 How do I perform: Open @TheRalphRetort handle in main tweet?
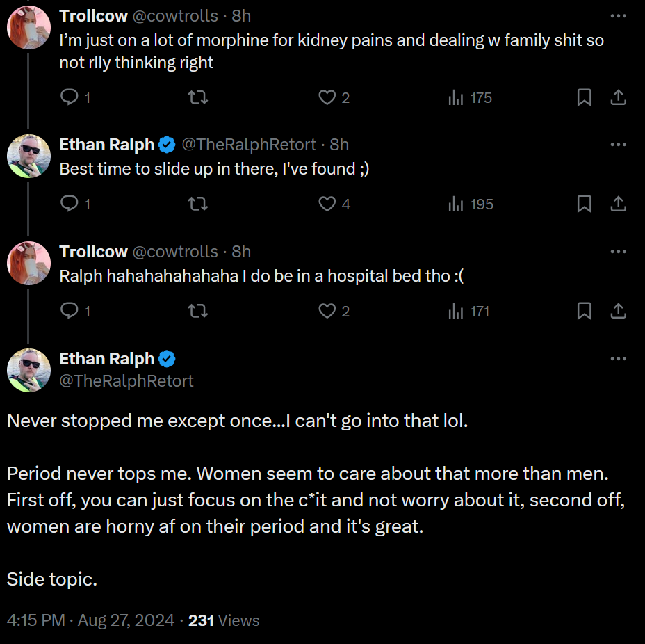coord(126,381)
